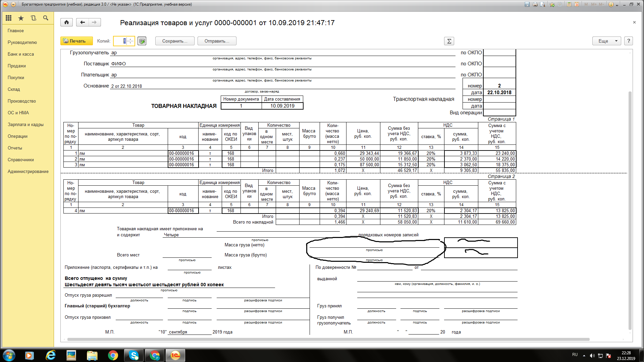Click the sidebar search magnifier icon

[46, 18]
